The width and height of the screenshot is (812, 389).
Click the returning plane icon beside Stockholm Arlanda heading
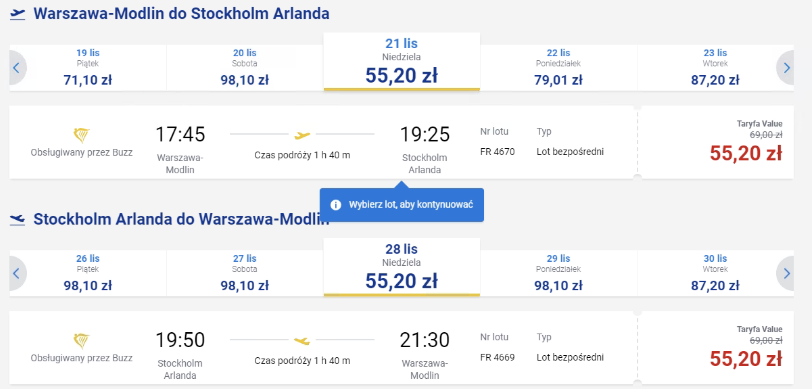[18, 220]
